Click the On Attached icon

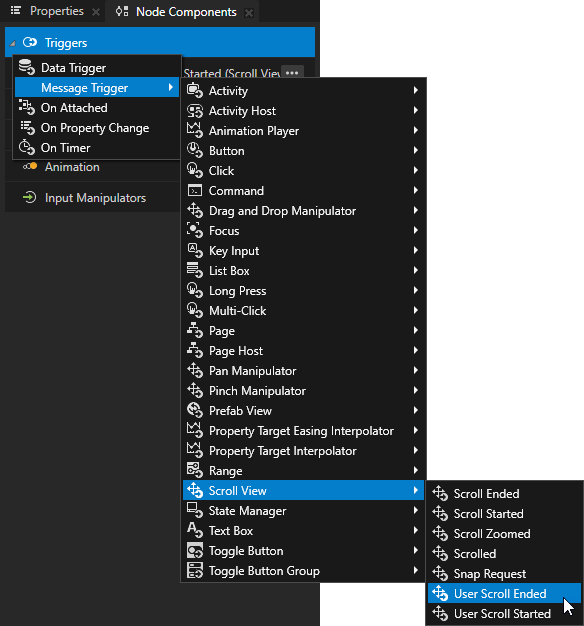(x=27, y=107)
